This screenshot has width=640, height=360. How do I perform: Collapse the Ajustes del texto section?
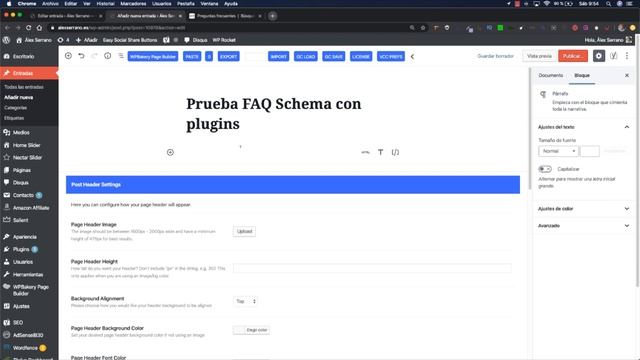pyautogui.click(x=584, y=127)
